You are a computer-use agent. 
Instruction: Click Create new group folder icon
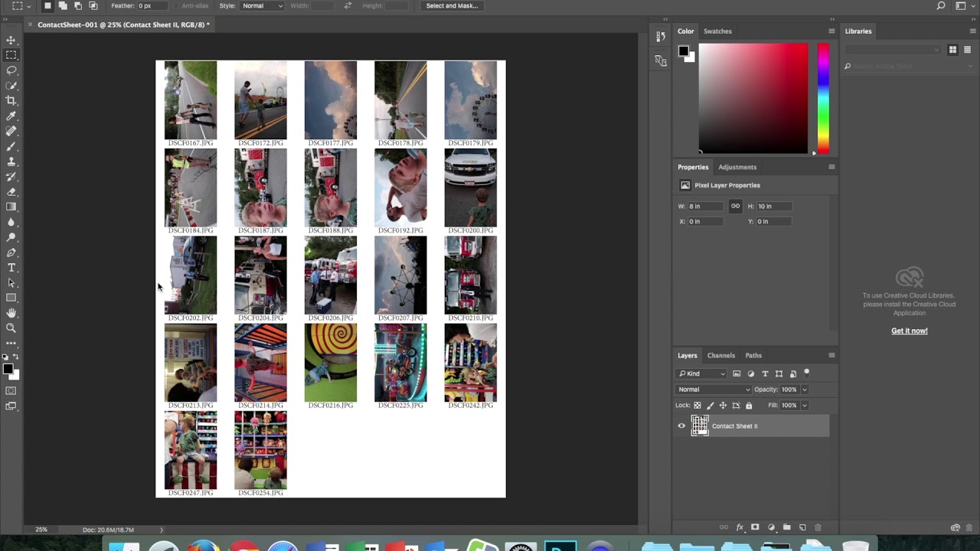786,527
